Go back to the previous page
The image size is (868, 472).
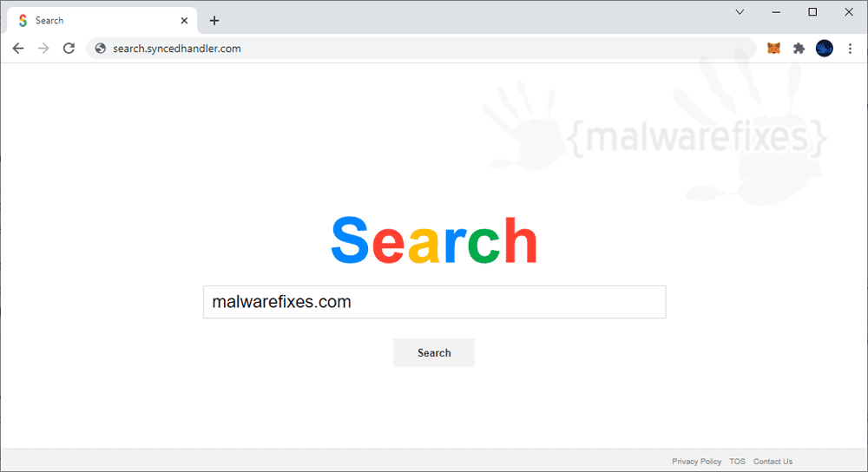tap(18, 49)
